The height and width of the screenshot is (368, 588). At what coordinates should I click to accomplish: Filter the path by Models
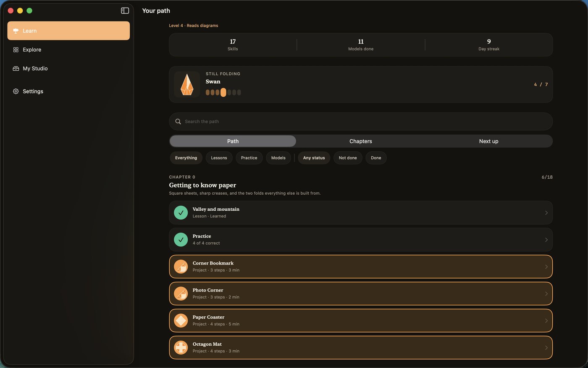pyautogui.click(x=278, y=158)
